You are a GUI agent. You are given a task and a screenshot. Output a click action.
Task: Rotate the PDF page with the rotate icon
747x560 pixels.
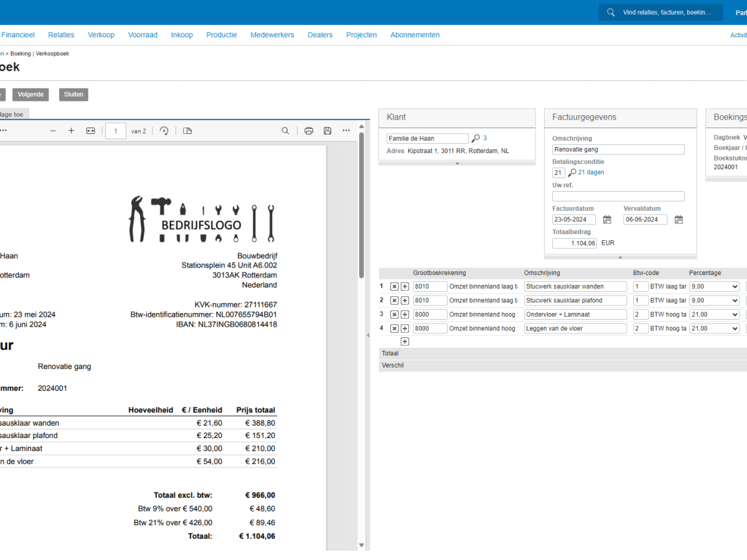pos(164,131)
